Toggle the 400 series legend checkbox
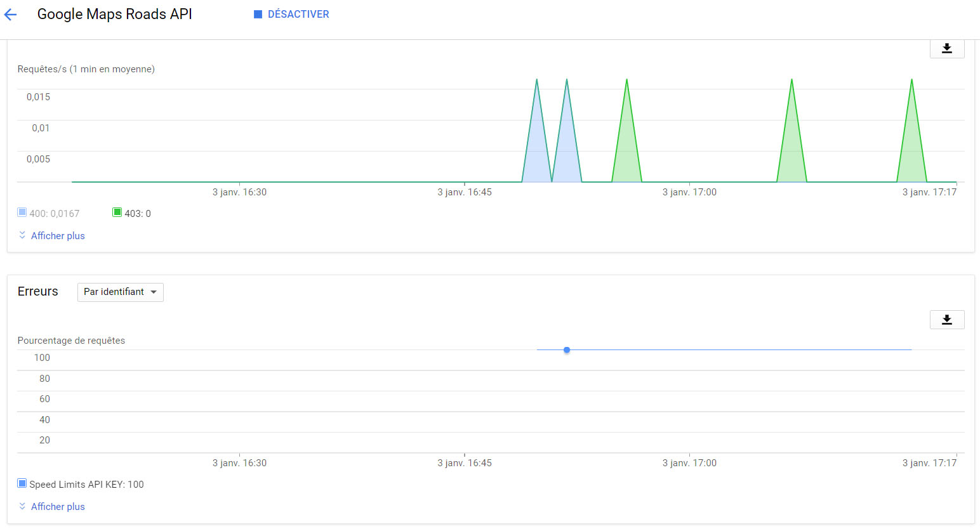This screenshot has width=980, height=529. [22, 212]
